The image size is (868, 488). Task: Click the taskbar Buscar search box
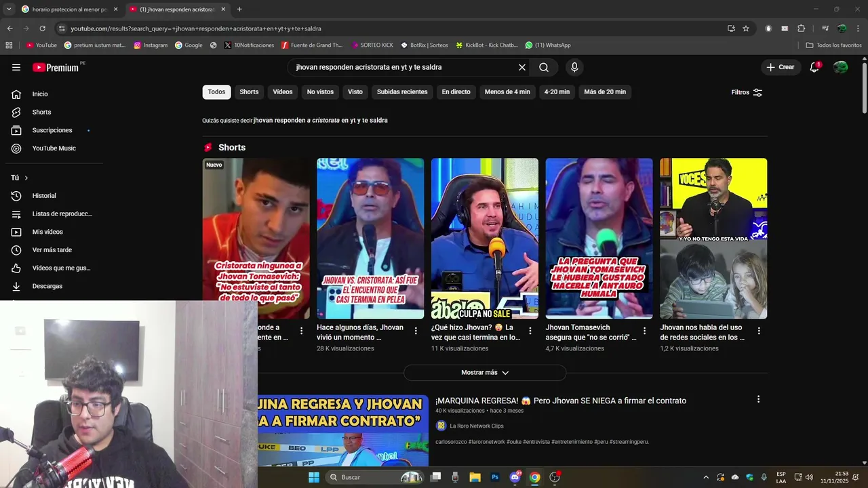[374, 477]
